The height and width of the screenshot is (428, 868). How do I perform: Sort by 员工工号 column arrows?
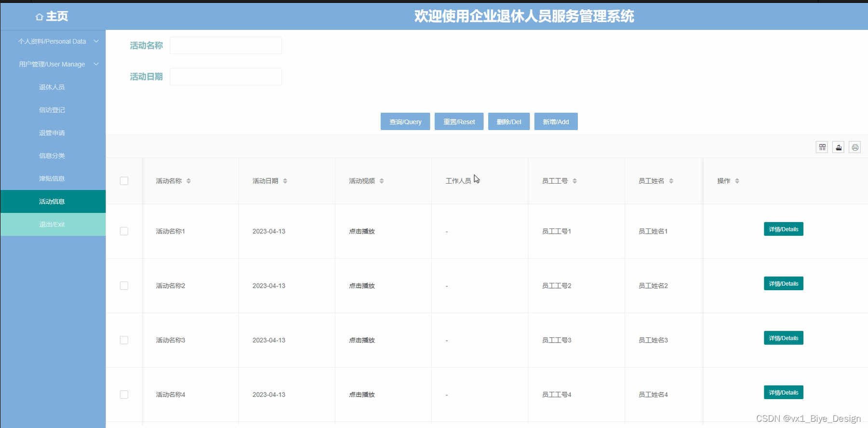[x=575, y=181]
